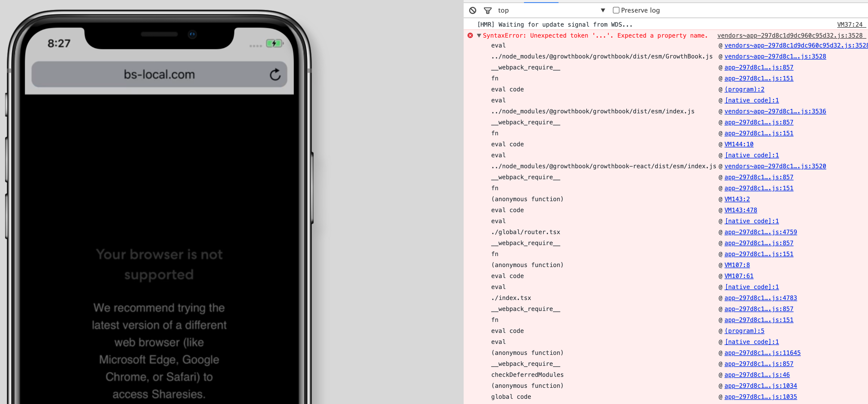Open the console filter
The width and height of the screenshot is (868, 404).
487,10
